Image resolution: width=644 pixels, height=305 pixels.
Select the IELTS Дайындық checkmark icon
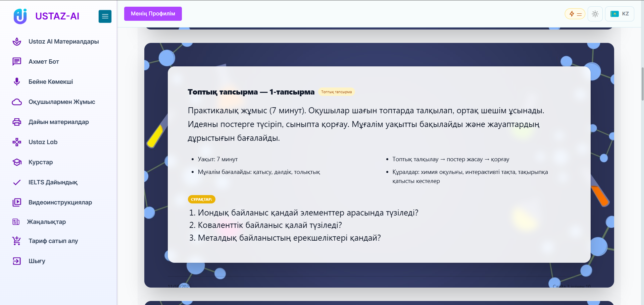(17, 182)
